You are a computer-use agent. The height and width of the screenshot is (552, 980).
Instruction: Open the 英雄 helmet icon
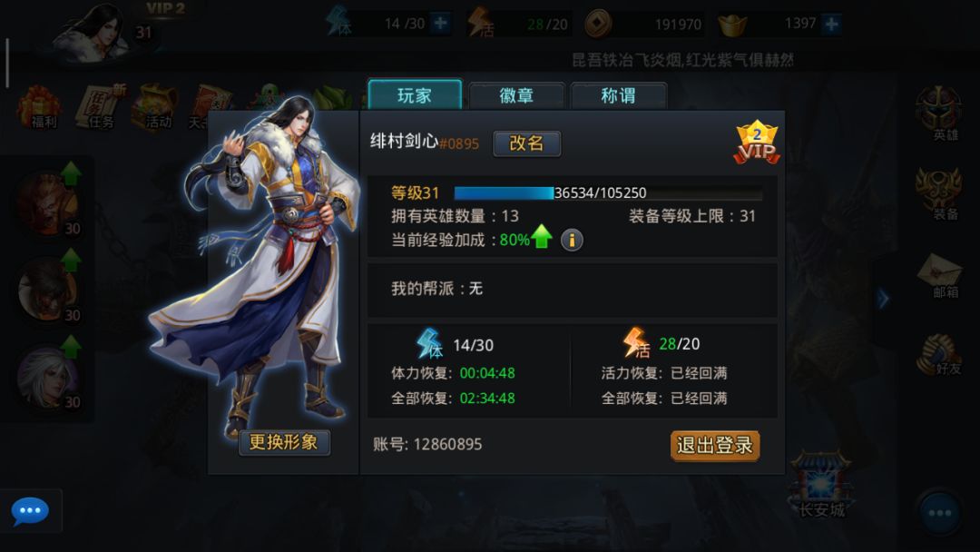coord(939,113)
